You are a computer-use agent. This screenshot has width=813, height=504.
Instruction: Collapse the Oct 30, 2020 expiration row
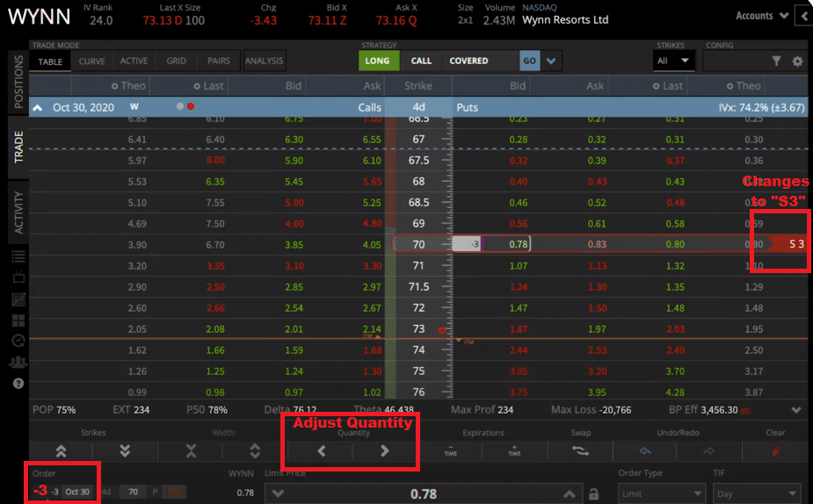pos(38,106)
